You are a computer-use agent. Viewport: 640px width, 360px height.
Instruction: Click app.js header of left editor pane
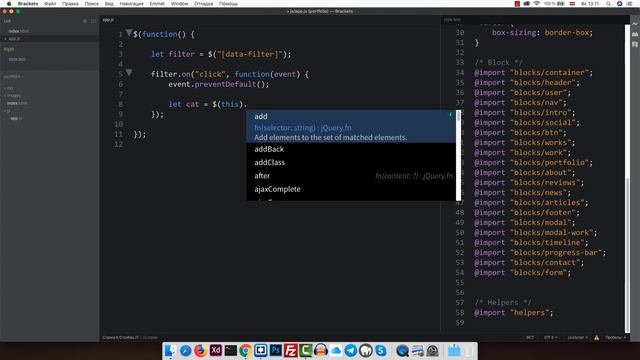108,20
